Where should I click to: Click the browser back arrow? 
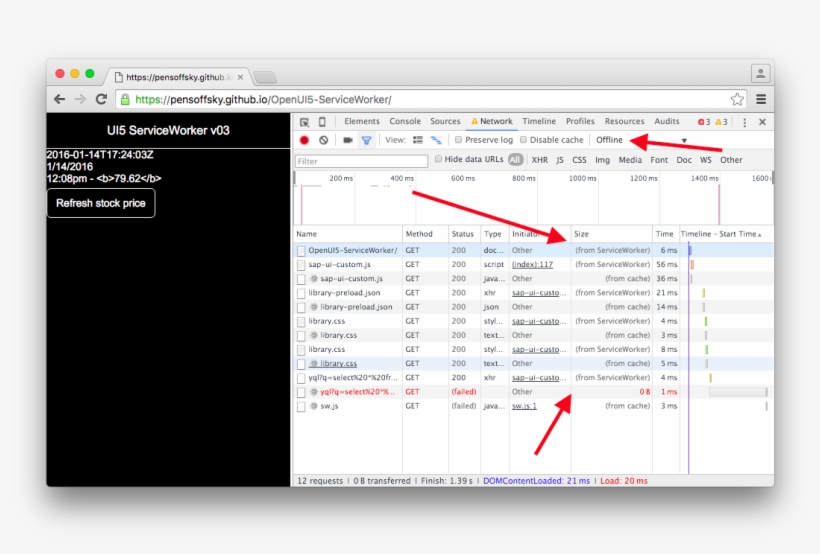coord(60,99)
